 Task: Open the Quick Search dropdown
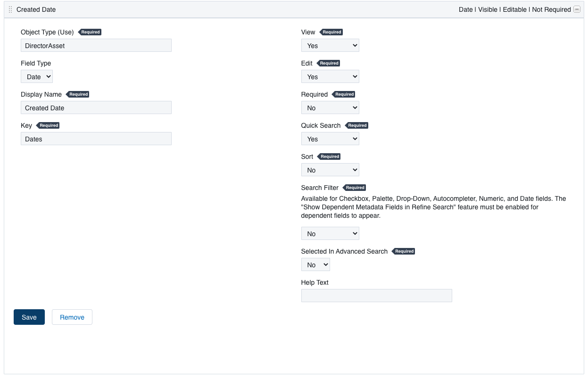tap(330, 138)
